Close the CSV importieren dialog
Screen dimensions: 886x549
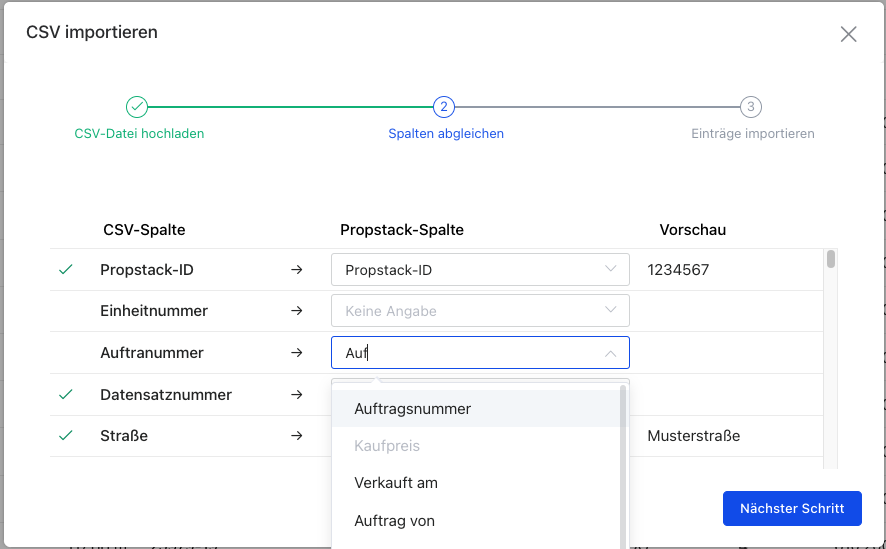[x=848, y=34]
